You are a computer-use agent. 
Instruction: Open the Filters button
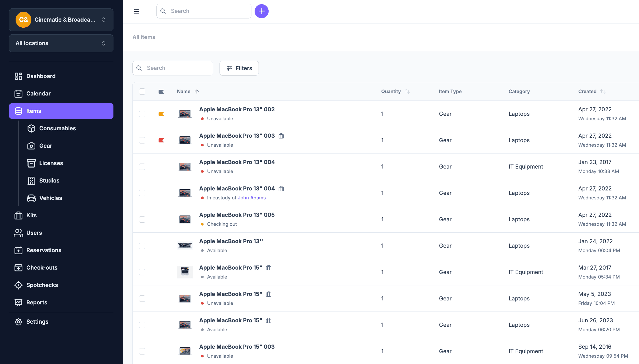coord(239,68)
